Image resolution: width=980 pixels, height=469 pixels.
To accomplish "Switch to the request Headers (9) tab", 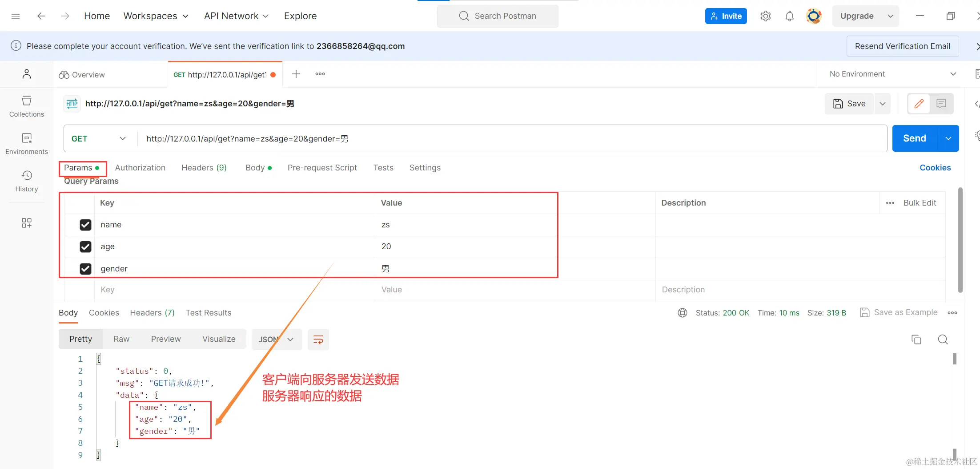I will (x=204, y=168).
